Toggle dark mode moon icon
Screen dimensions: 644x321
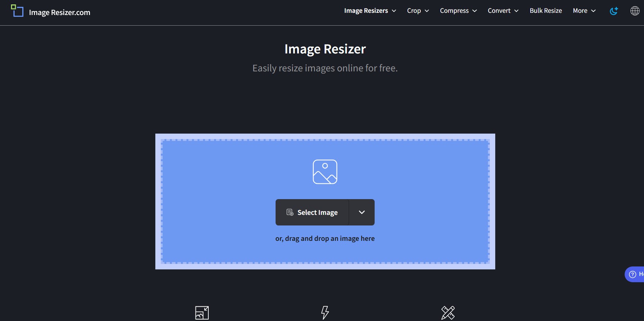(614, 11)
